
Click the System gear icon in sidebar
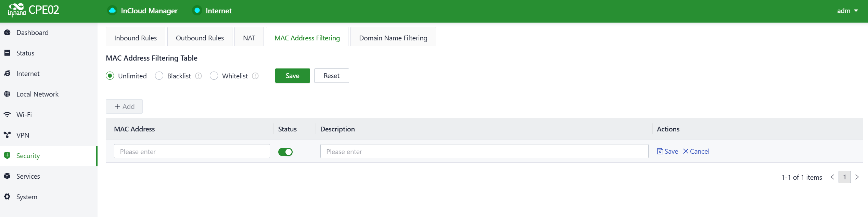click(7, 197)
